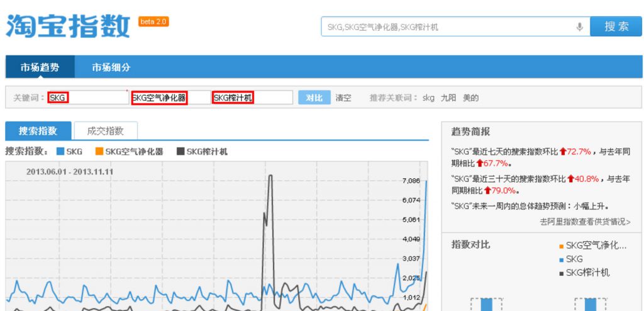Switch to the 市场趋势 tab
Screen dimensions: 644x311
point(40,67)
